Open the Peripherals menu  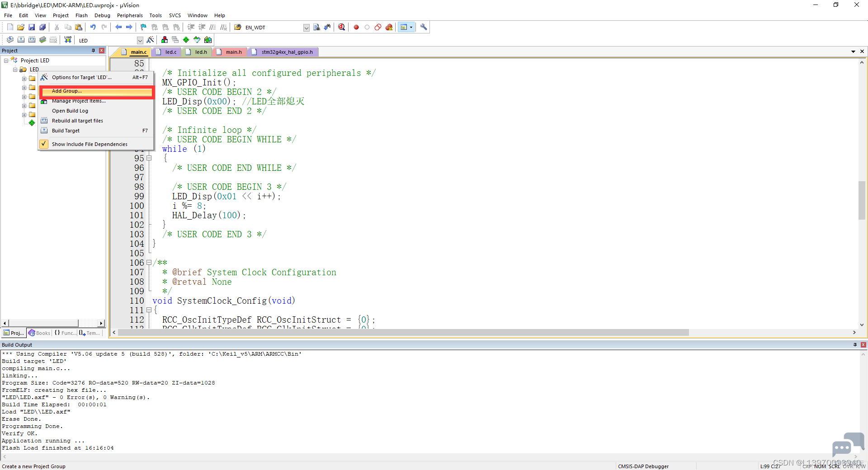pos(130,15)
